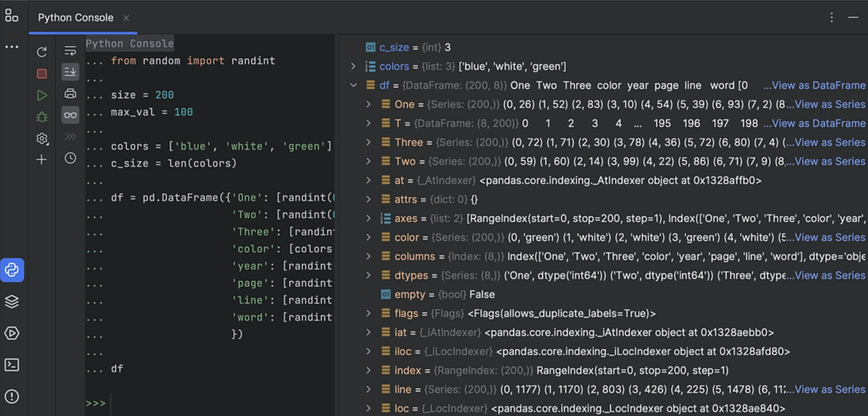The height and width of the screenshot is (416, 868).
Task: Open tool window options kebab menu
Action: pos(831,17)
